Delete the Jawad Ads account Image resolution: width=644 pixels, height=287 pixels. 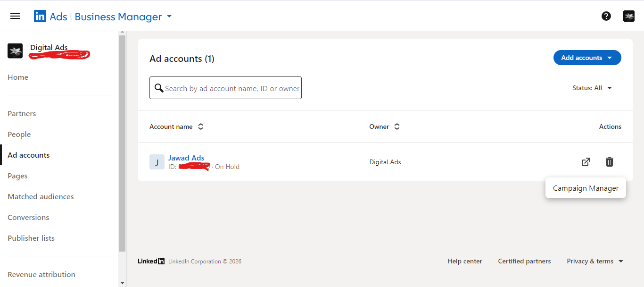[610, 162]
